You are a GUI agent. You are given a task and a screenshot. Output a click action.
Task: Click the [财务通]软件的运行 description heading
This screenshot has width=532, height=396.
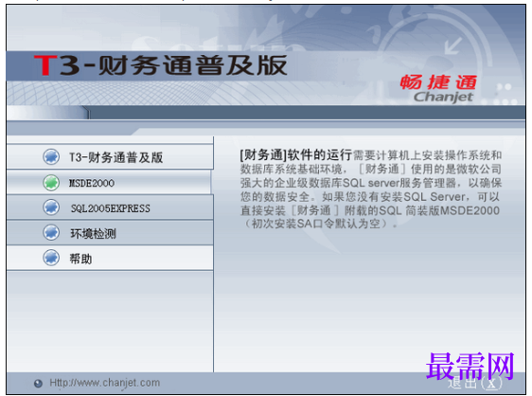(296, 155)
